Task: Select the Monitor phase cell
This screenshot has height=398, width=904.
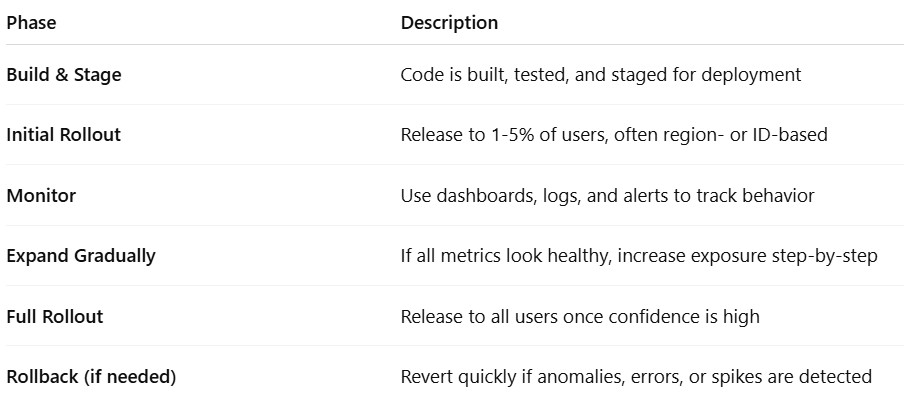Action: point(41,196)
